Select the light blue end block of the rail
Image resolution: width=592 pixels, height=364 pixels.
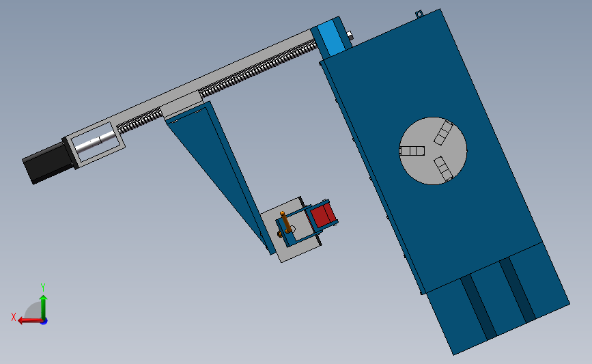[x=333, y=38]
